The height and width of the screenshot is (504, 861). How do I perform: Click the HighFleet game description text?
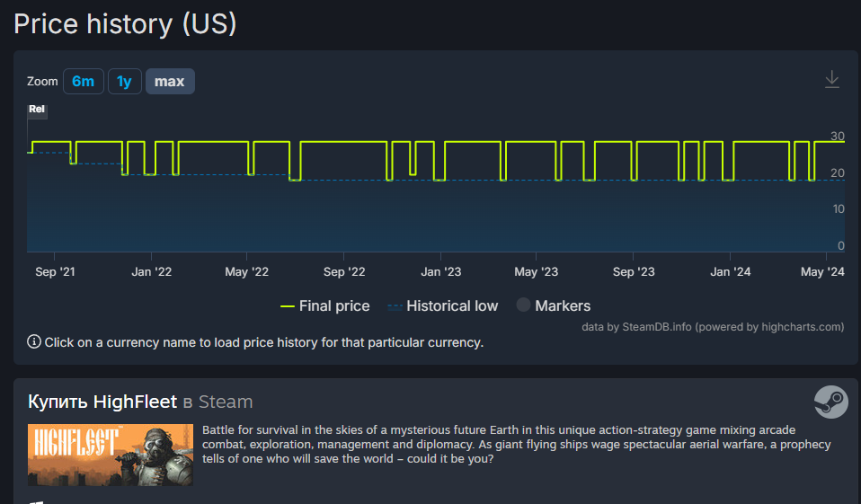click(517, 445)
